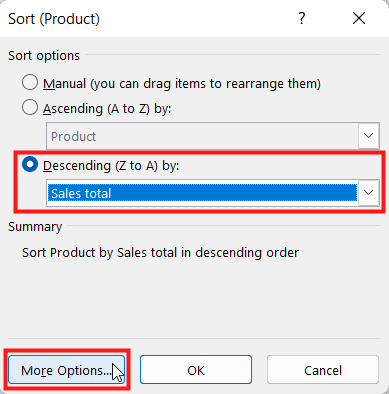Screen dimensions: 389x394
Task: Click the Sort (Product) title bar text
Action: pos(54,19)
